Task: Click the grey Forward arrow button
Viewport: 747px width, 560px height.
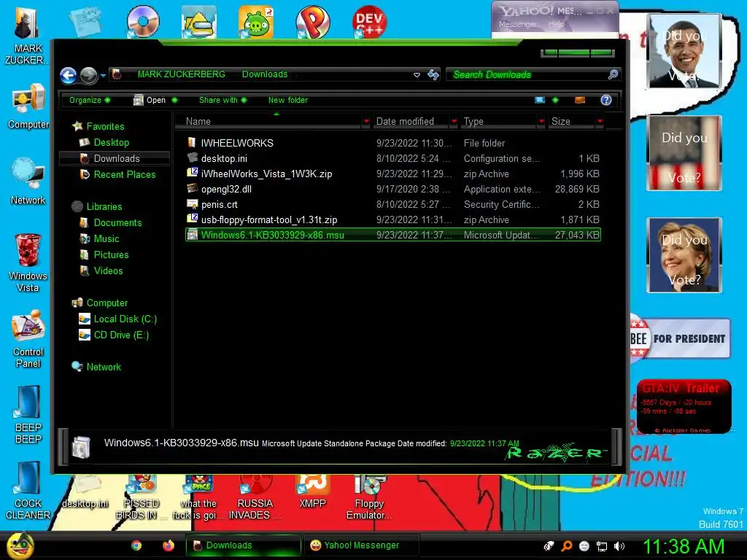Action: 88,75
